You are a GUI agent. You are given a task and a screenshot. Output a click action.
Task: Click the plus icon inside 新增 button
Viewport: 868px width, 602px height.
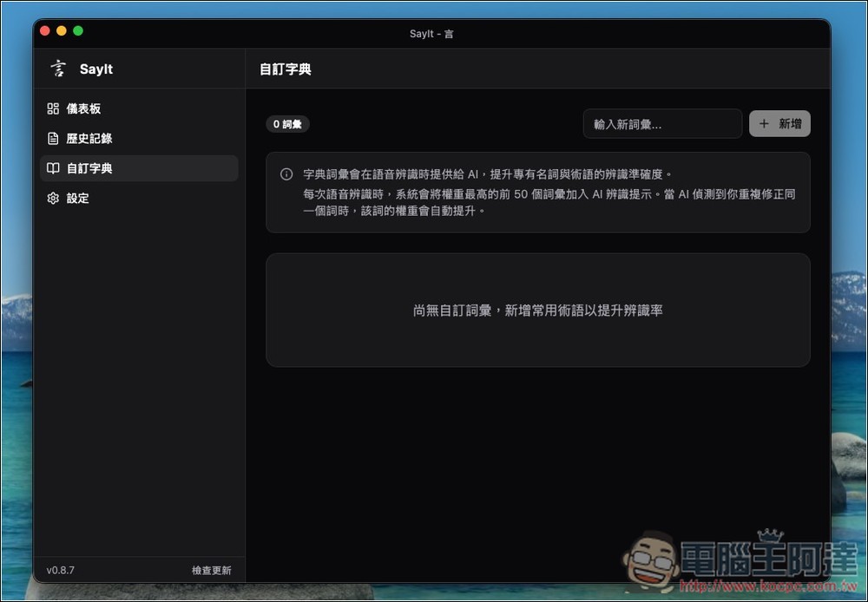click(763, 123)
